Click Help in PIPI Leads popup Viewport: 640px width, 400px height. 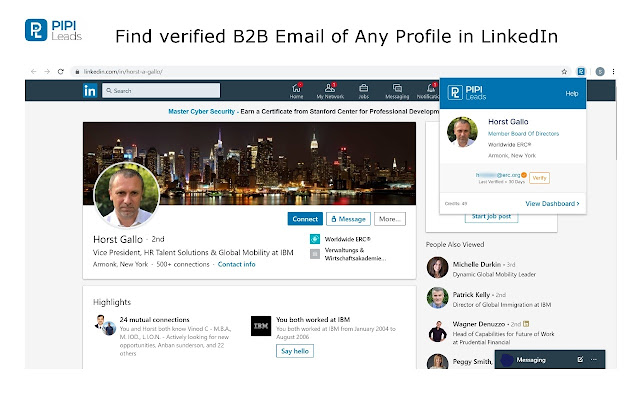pos(571,93)
